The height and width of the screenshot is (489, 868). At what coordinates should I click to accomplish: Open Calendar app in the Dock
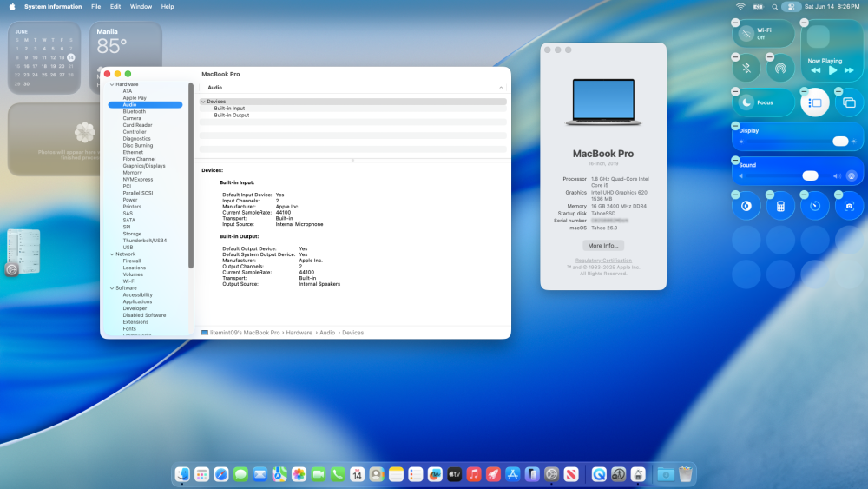pos(357,474)
